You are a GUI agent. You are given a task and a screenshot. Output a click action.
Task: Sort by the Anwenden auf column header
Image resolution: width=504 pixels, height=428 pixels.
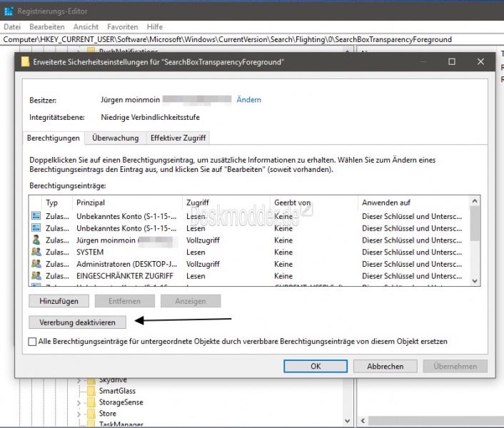click(x=414, y=203)
